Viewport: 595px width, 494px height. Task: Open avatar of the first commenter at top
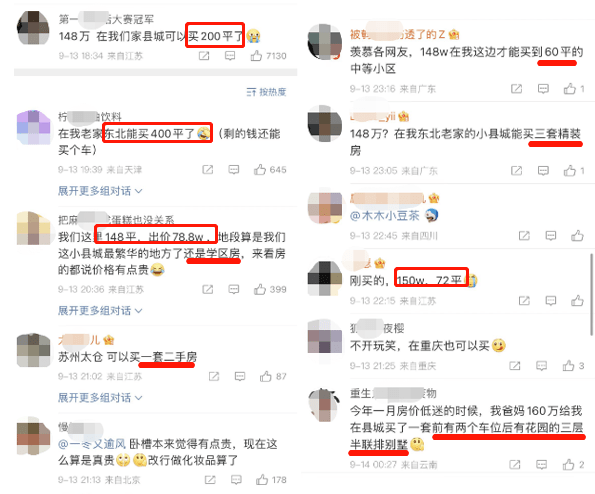click(x=33, y=28)
